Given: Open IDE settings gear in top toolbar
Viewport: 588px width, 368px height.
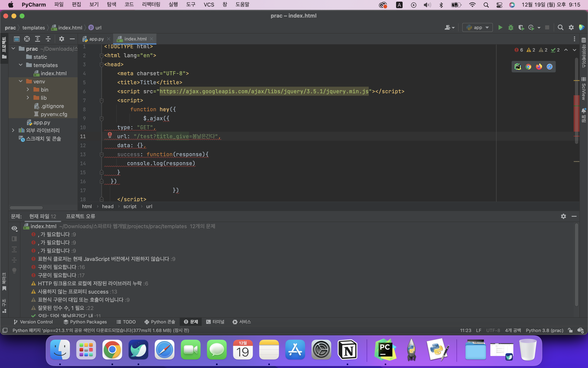Looking at the screenshot, I should coord(571,28).
